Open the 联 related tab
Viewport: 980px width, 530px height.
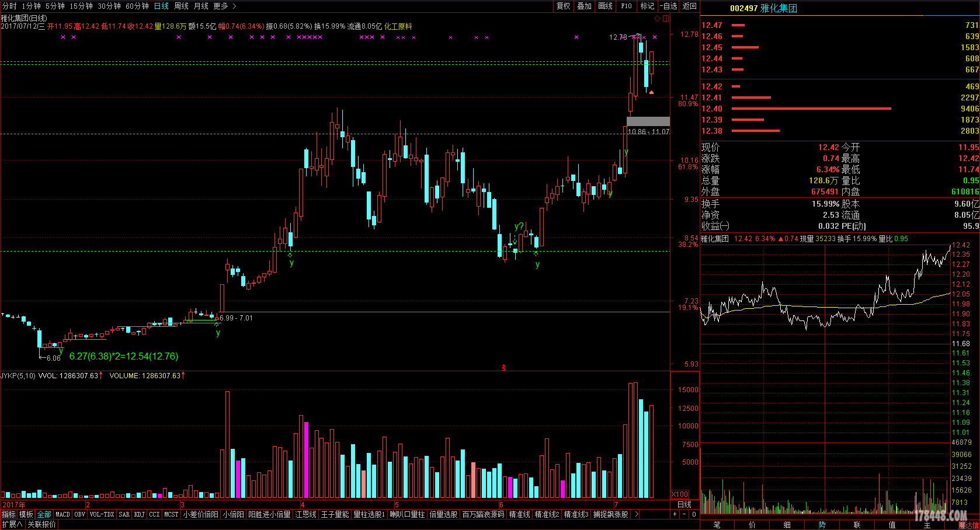click(x=857, y=525)
